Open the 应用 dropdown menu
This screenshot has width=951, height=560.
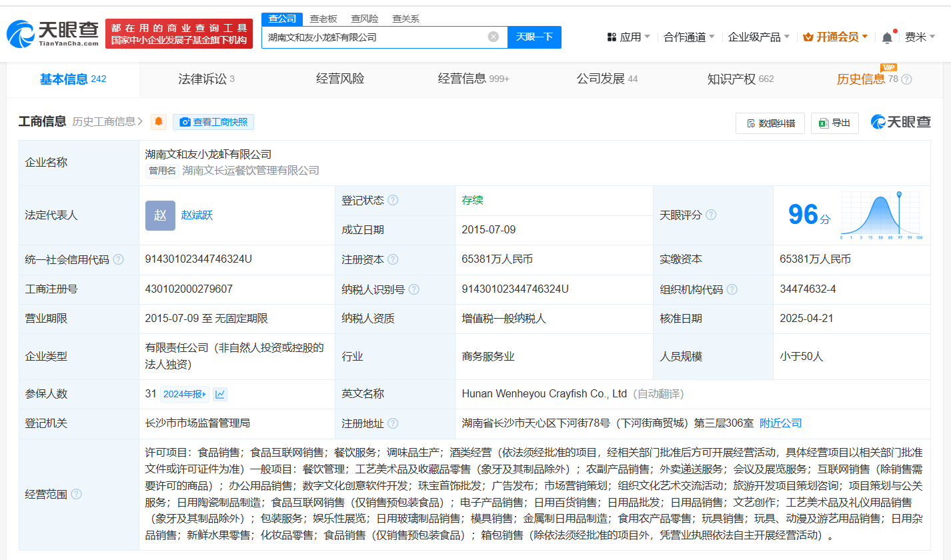tap(628, 37)
